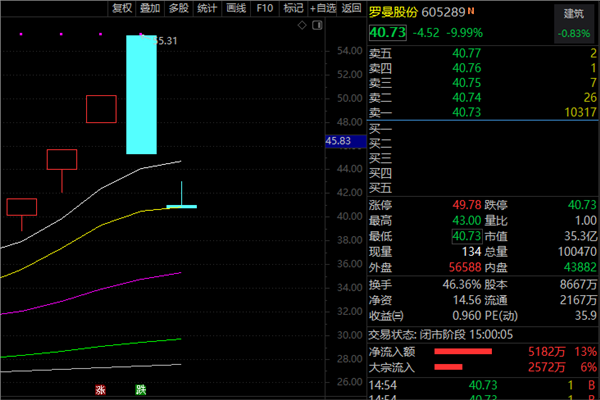The image size is (600, 400).
Task: Open the 标记 marker menu
Action: coord(293,8)
